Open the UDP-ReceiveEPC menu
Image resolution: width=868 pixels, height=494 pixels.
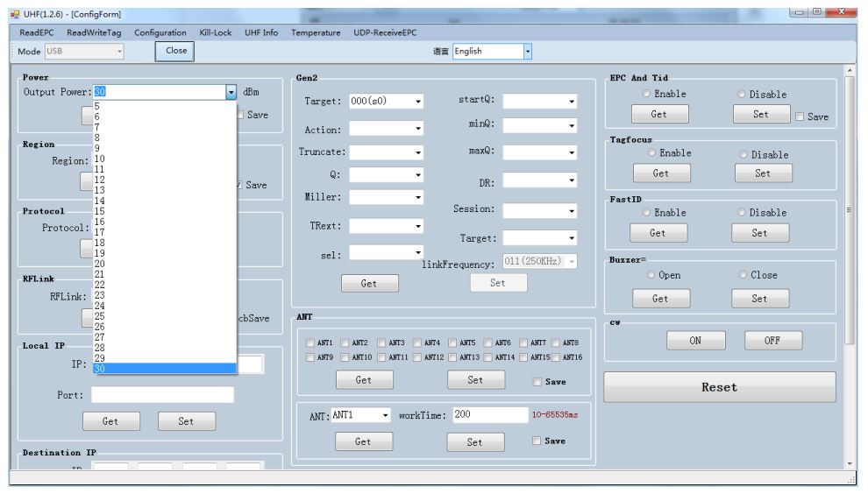tap(385, 32)
